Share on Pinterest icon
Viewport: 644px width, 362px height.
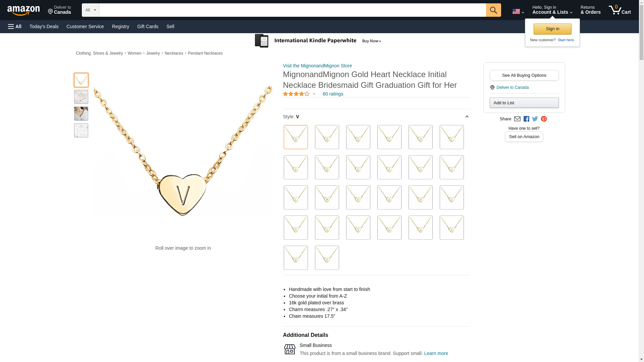point(544,119)
